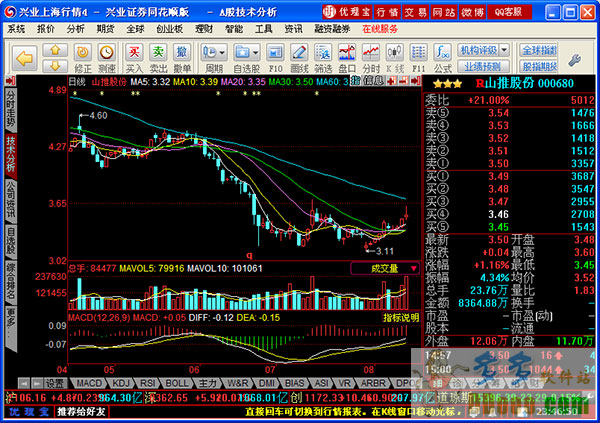Screen dimensions: 600x423
Task: Open the 报价 menu
Action: click(46, 29)
